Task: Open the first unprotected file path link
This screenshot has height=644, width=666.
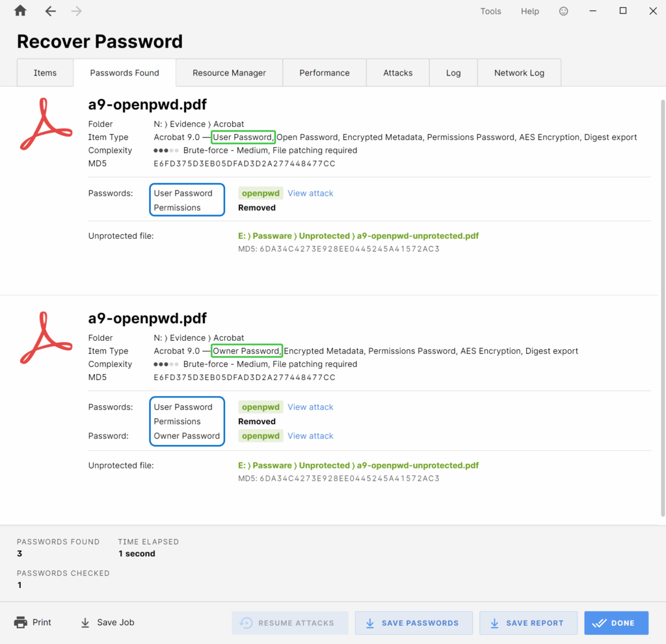Action: pyautogui.click(x=358, y=236)
